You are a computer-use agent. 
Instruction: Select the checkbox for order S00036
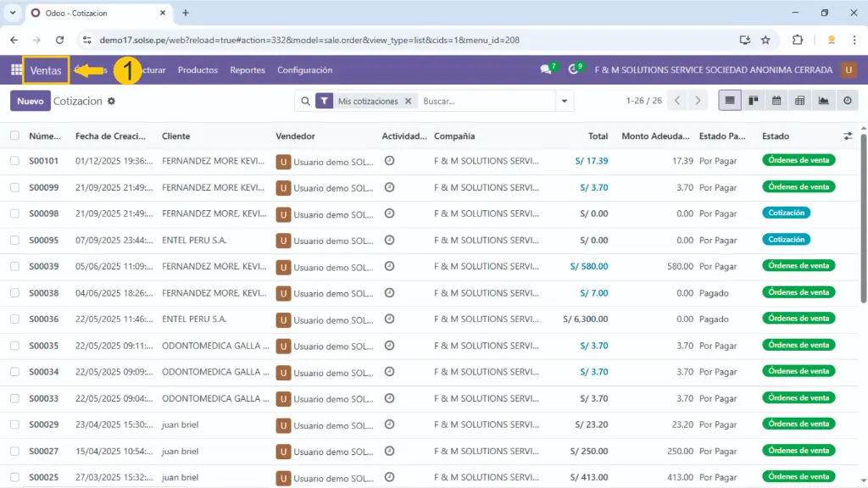(14, 319)
